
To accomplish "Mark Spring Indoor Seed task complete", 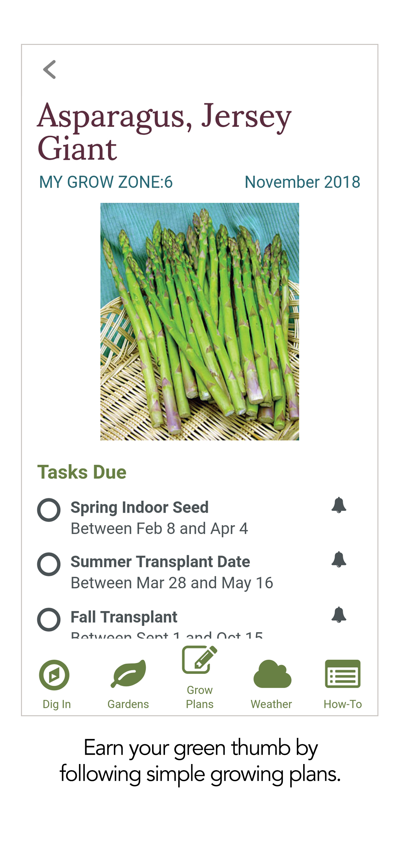I will [49, 510].
